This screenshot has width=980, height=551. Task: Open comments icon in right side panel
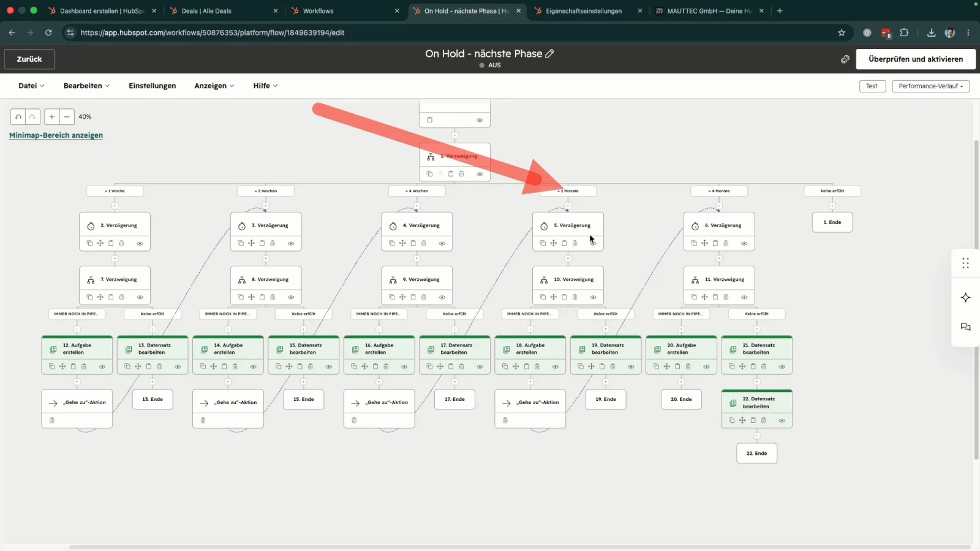(966, 327)
